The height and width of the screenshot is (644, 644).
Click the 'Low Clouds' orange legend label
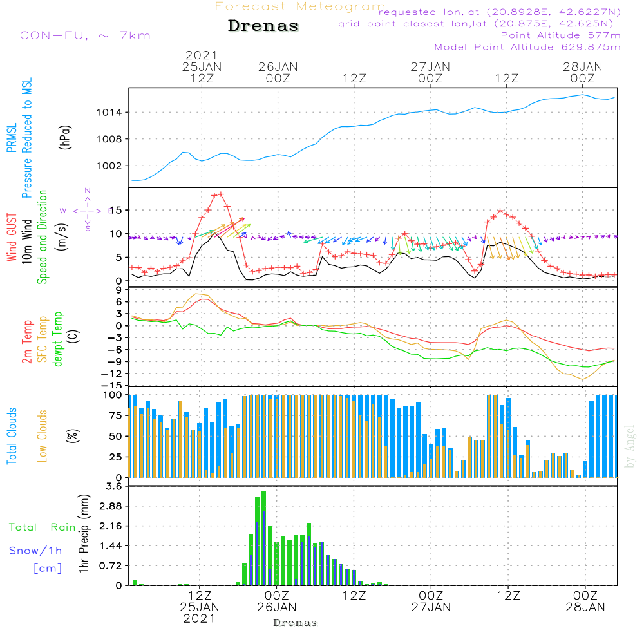43,436
